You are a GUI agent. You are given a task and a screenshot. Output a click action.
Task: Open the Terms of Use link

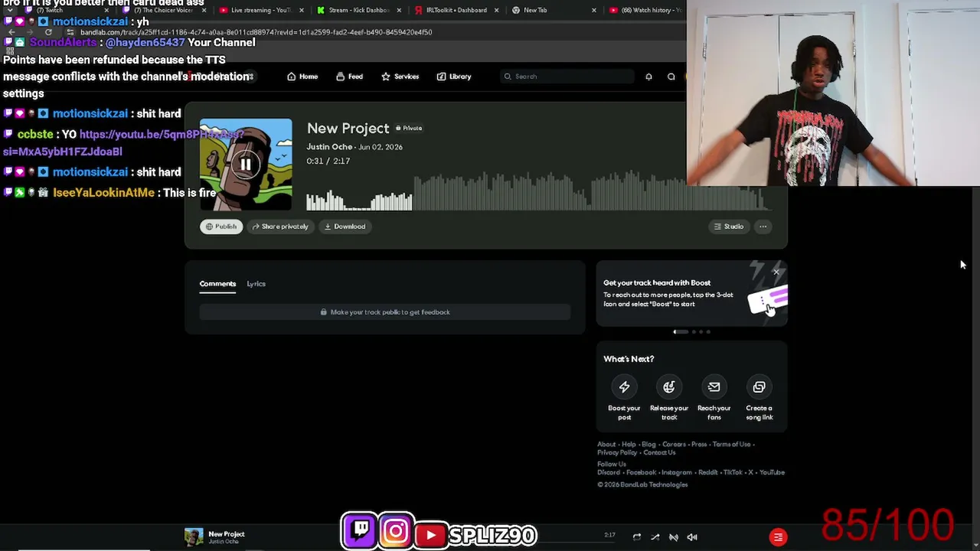click(x=731, y=445)
